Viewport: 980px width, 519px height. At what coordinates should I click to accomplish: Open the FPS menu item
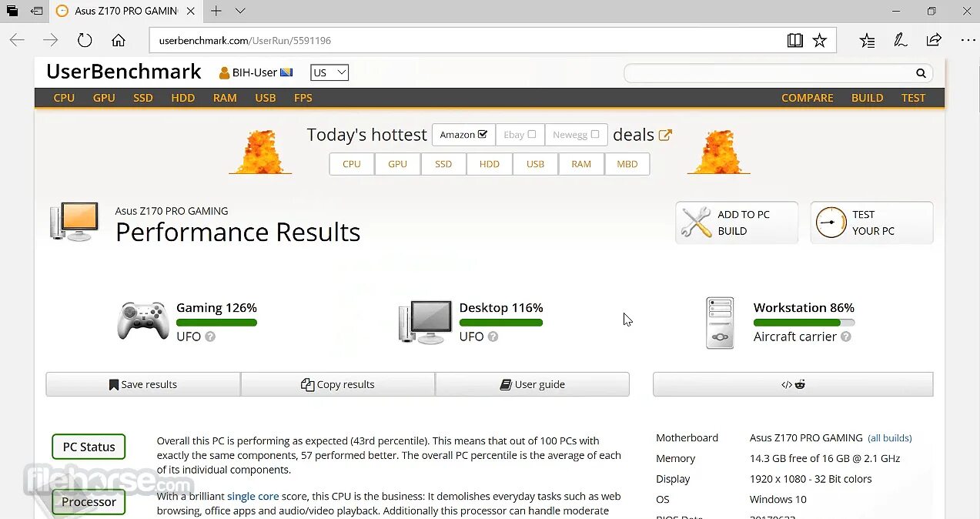pyautogui.click(x=303, y=98)
